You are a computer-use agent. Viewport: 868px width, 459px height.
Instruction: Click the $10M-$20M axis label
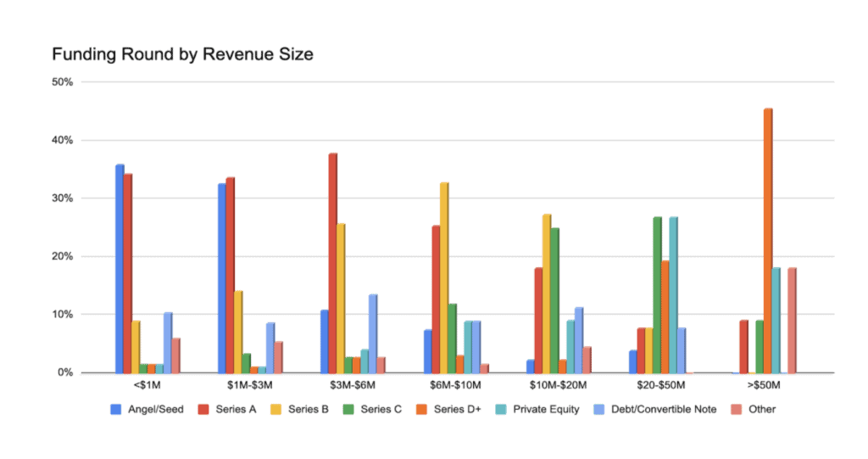558,384
